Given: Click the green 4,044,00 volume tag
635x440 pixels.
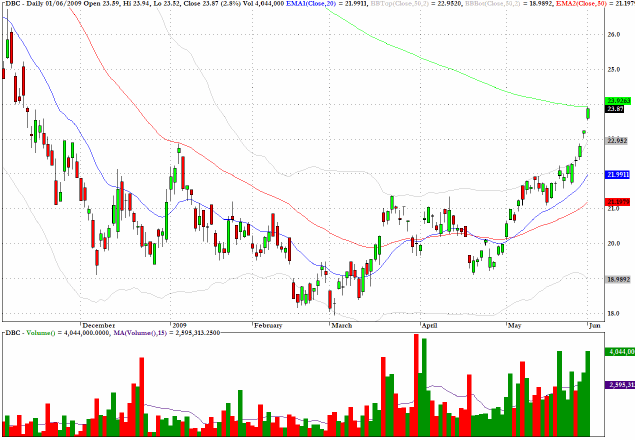Looking at the screenshot, I should point(620,351).
